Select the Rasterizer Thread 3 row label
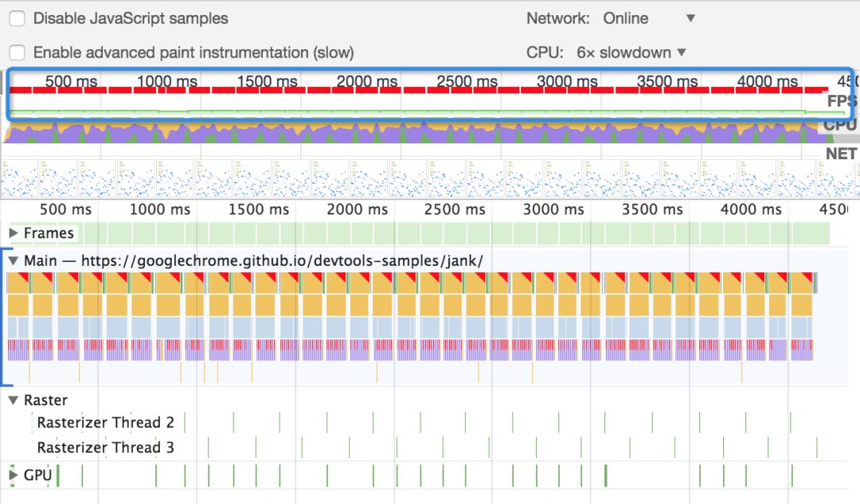Screen dimensions: 860x504 coord(105,447)
